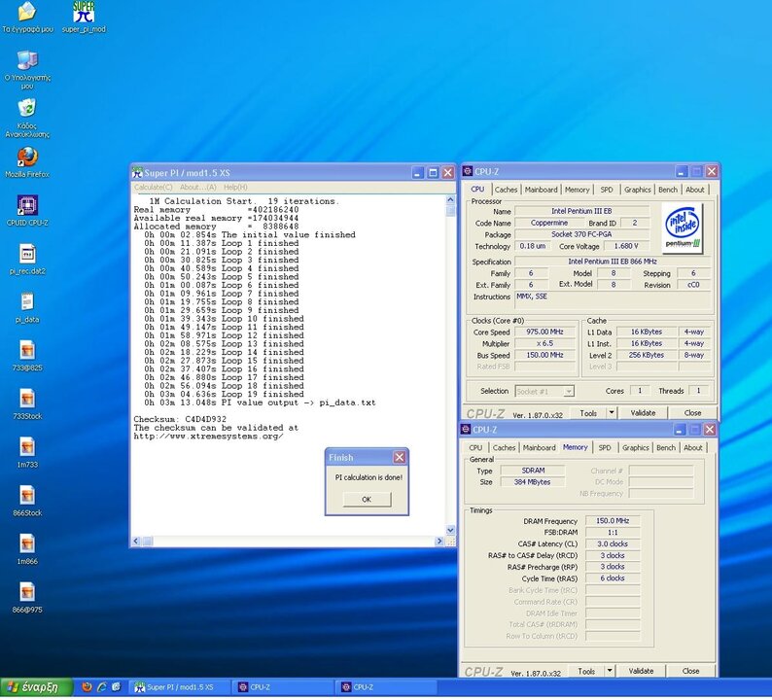Switch to Caches tab in upper CPU-Z

(507, 190)
